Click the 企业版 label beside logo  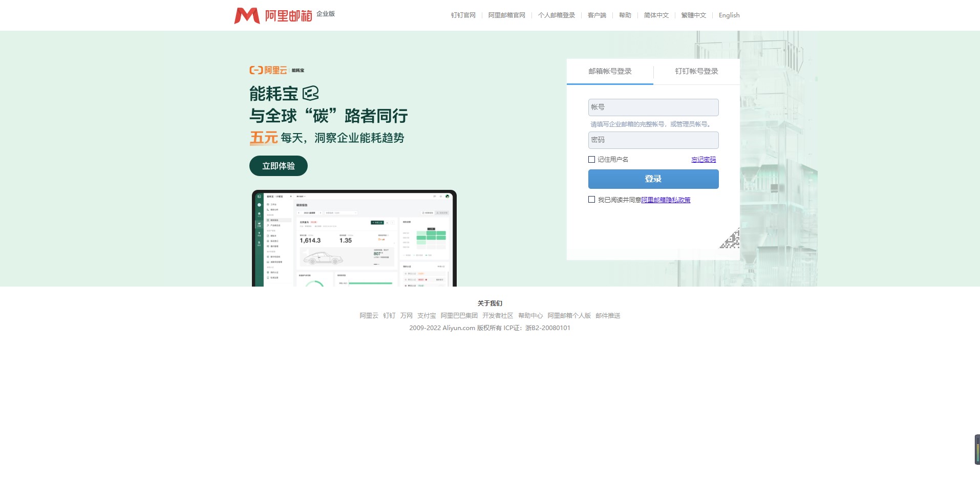[x=326, y=14]
